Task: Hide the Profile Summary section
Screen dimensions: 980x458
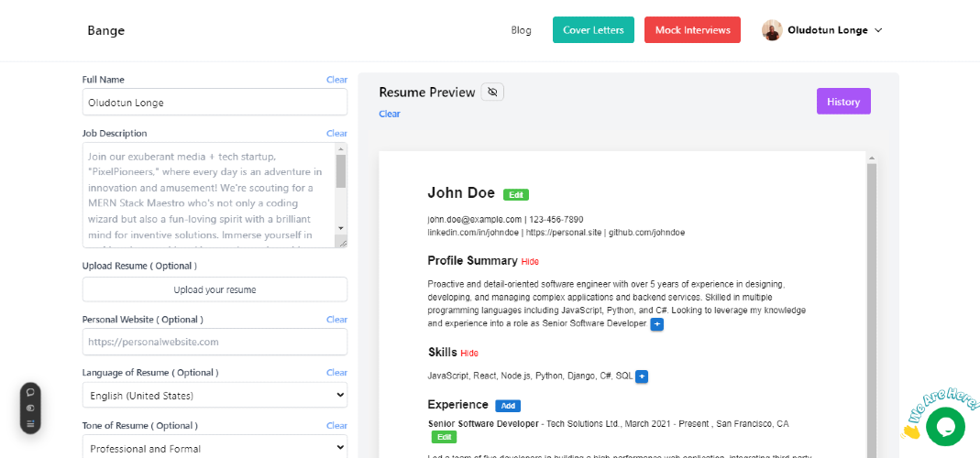Action: pos(530,261)
